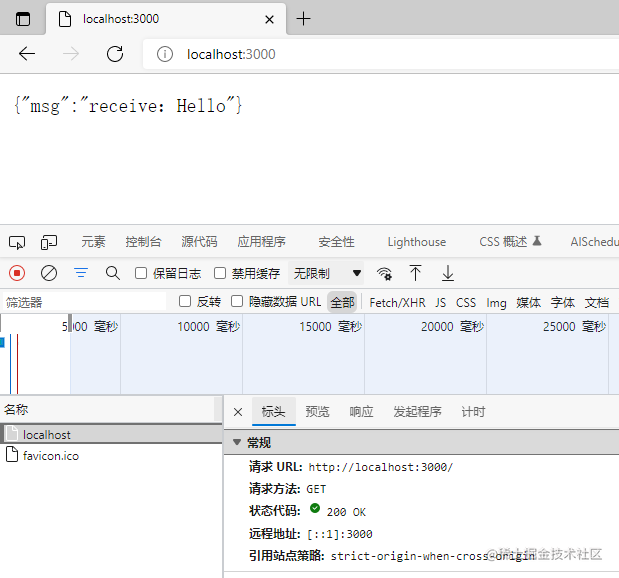Open the 应用程序 panel
Viewport: 619px width, 578px height.
(261, 242)
